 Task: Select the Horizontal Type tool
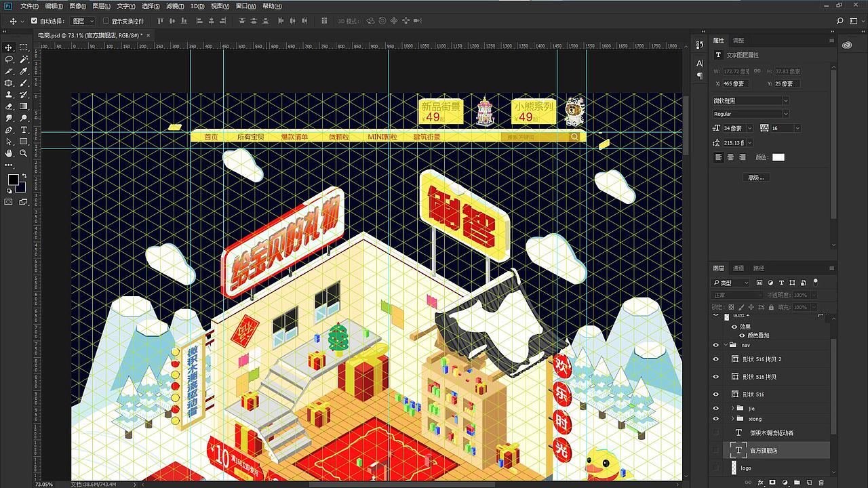(x=24, y=129)
